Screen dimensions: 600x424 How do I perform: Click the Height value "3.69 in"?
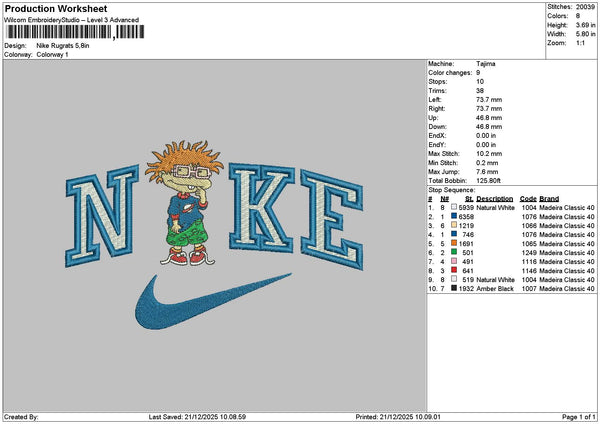(x=585, y=25)
